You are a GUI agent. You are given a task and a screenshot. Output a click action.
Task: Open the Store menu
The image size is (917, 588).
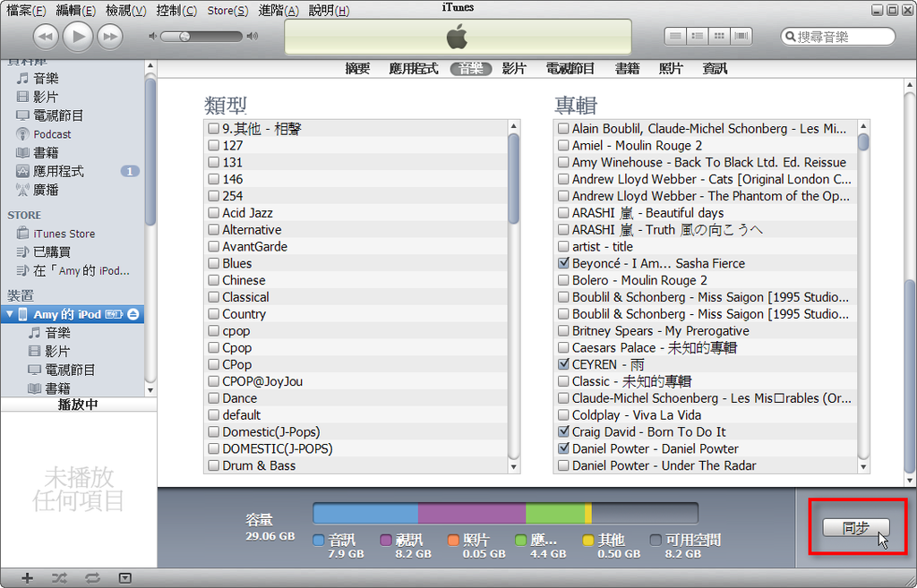(x=227, y=11)
